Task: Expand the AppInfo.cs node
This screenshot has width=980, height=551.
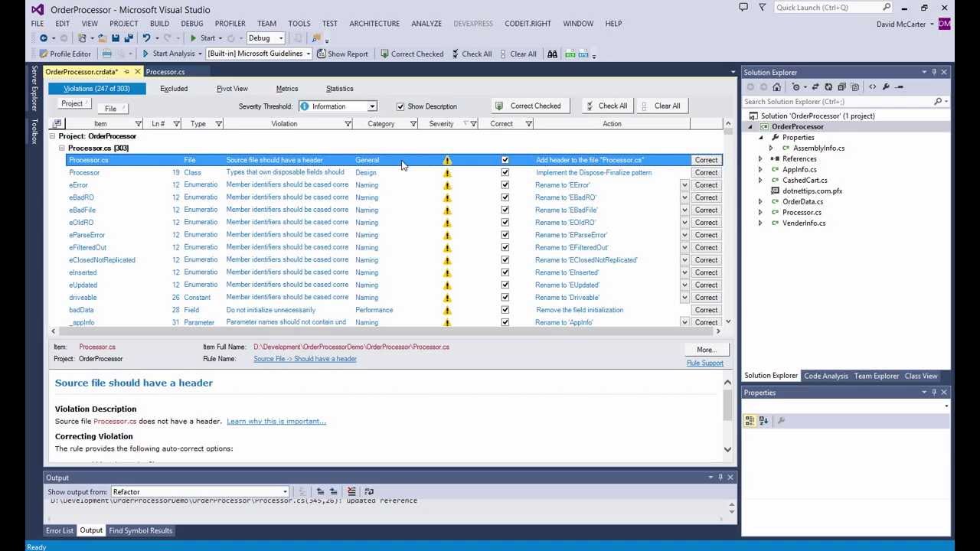Action: tap(760, 170)
